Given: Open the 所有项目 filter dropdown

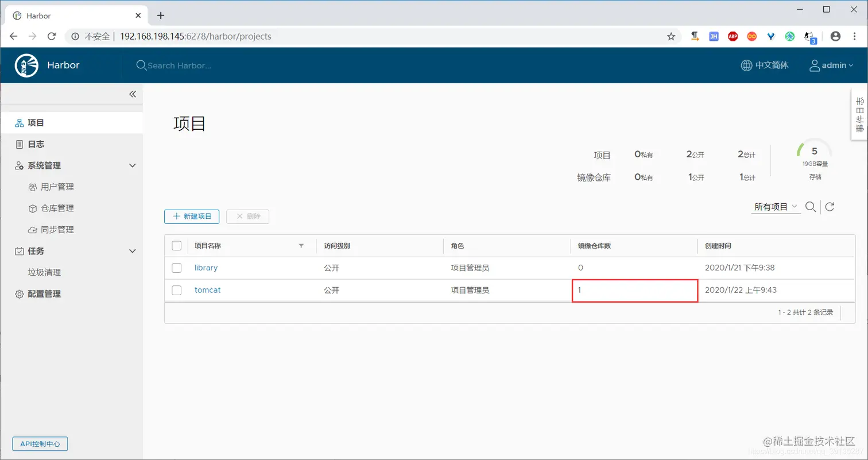Looking at the screenshot, I should [776, 207].
